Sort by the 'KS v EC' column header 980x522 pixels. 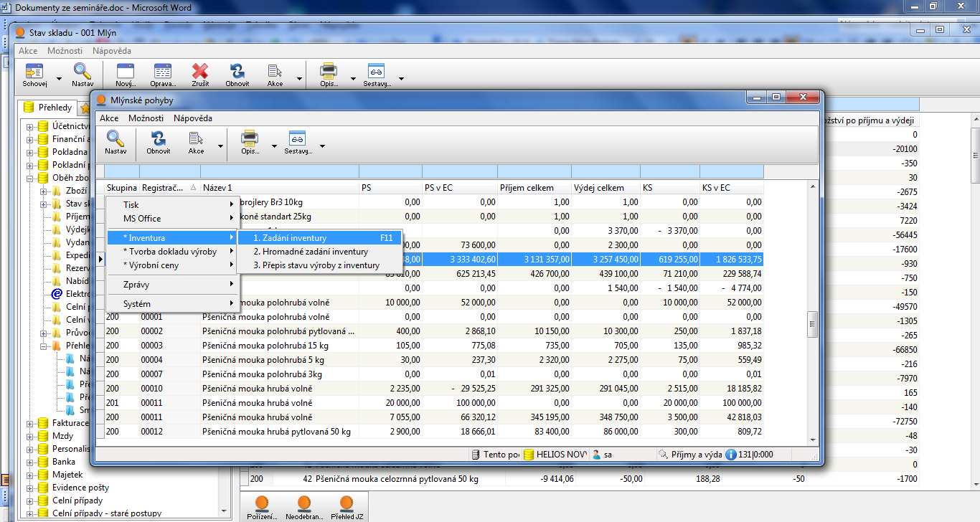(x=732, y=188)
